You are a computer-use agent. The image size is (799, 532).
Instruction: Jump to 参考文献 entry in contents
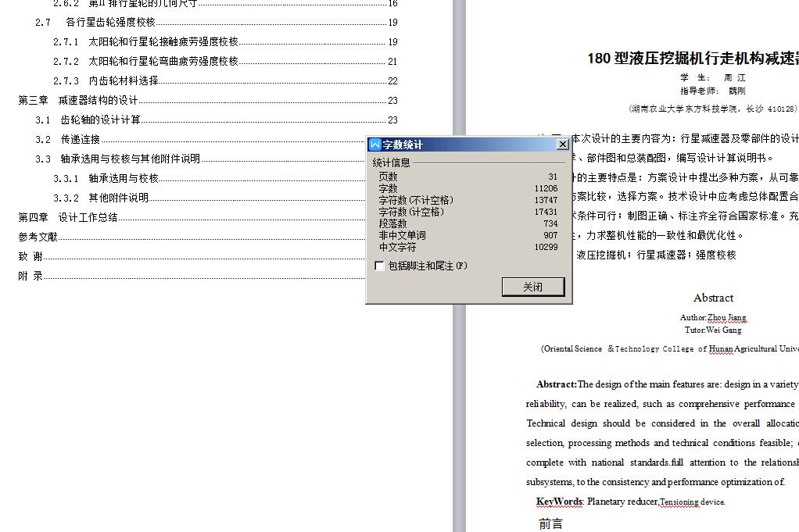192,237
